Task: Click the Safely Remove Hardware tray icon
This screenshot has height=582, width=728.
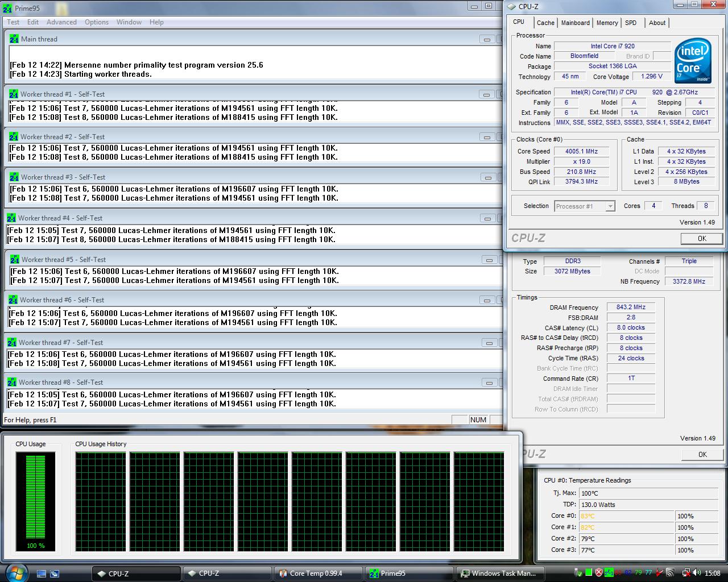Action: click(578, 572)
